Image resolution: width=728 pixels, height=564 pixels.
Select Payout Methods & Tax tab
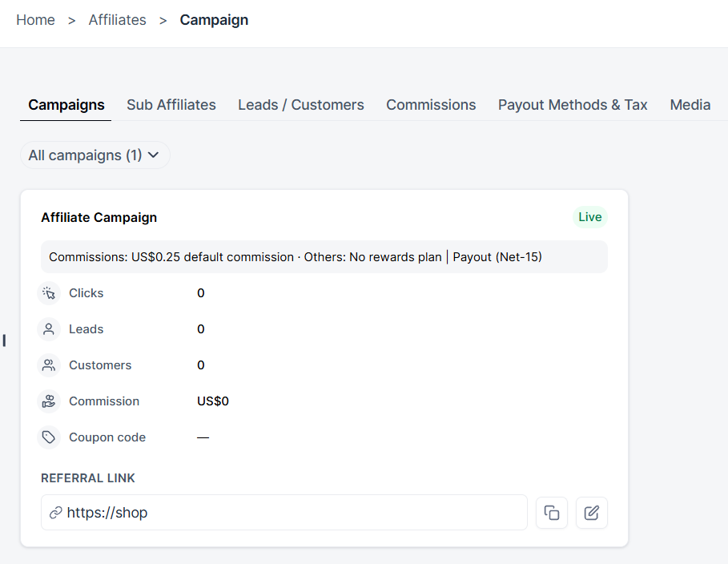coord(573,105)
